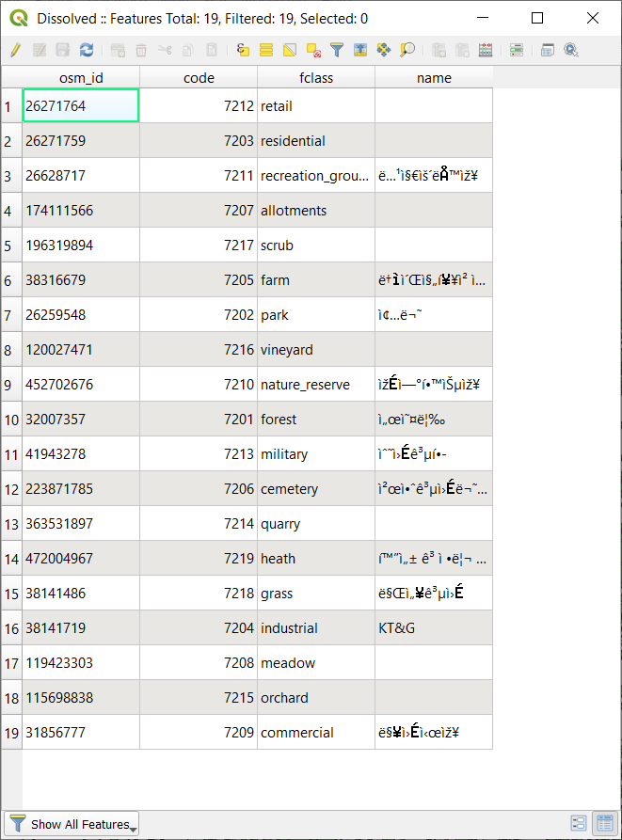
Task: Click the code cell 7217
Action: pos(199,246)
